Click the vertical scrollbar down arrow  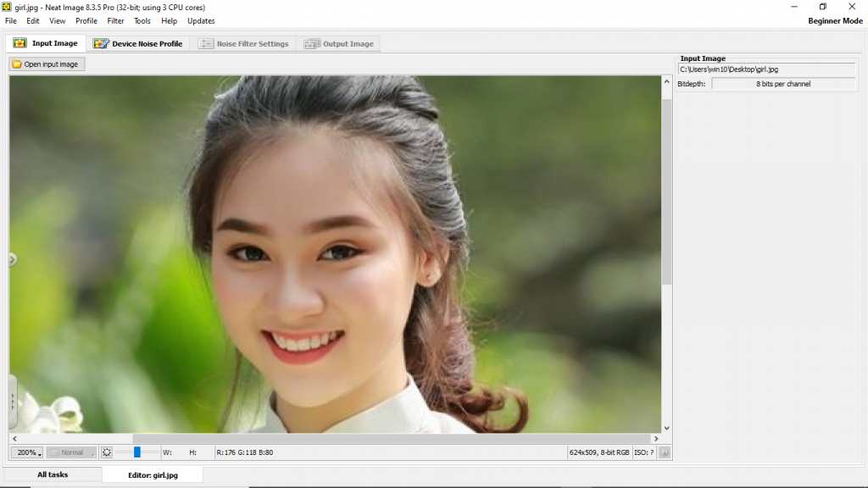coord(666,428)
